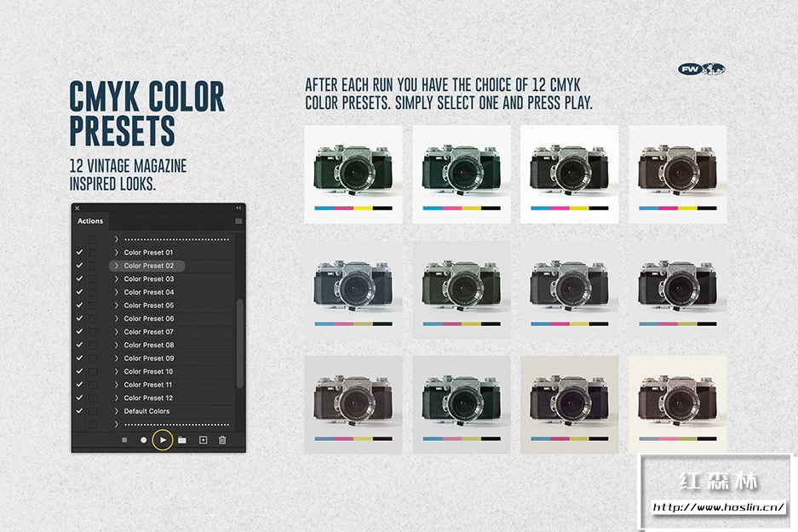The width and height of the screenshot is (798, 532).
Task: Select the Color Preset 05 action
Action: [x=148, y=306]
